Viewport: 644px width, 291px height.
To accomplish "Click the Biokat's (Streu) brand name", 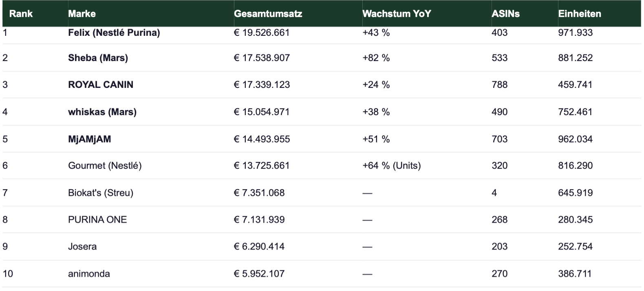I will coord(101,193).
